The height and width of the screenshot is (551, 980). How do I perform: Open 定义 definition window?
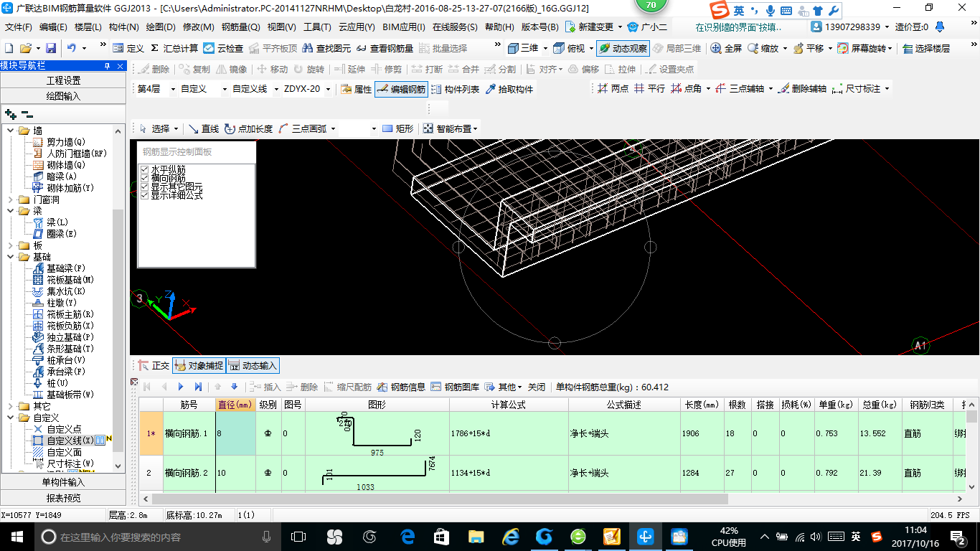(x=128, y=48)
